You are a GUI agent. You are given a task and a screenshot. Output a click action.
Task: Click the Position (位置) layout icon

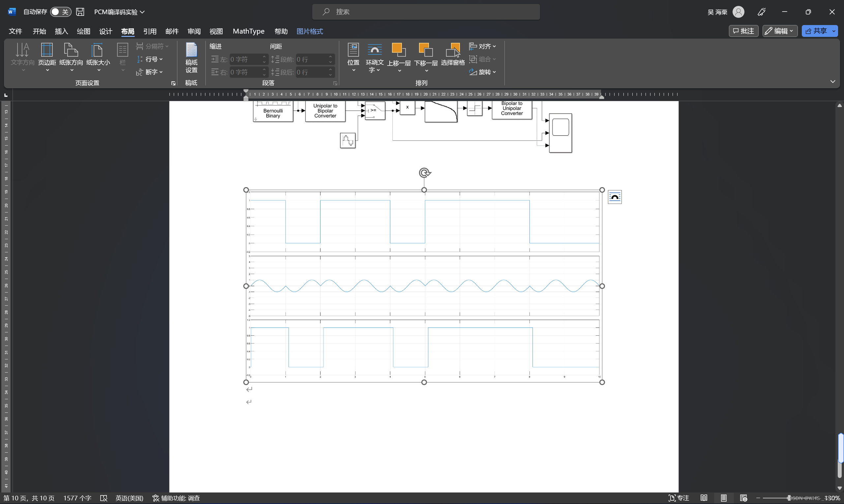pos(353,50)
